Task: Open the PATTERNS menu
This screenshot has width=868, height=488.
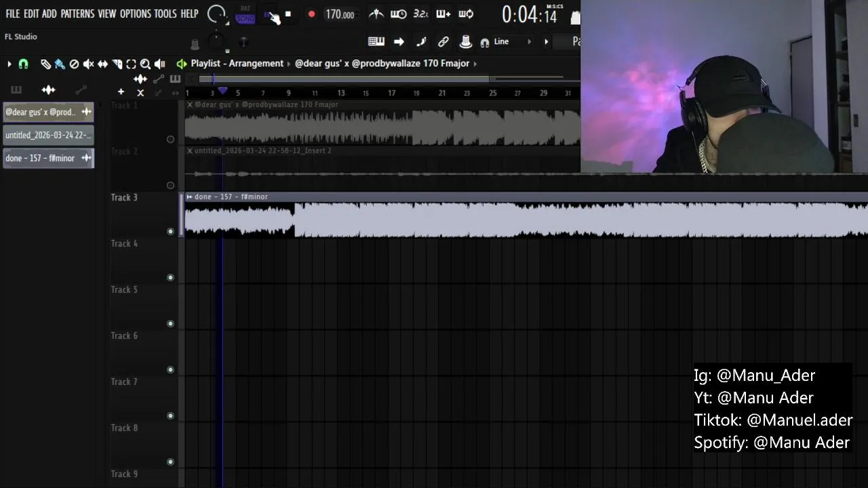Action: [x=77, y=14]
